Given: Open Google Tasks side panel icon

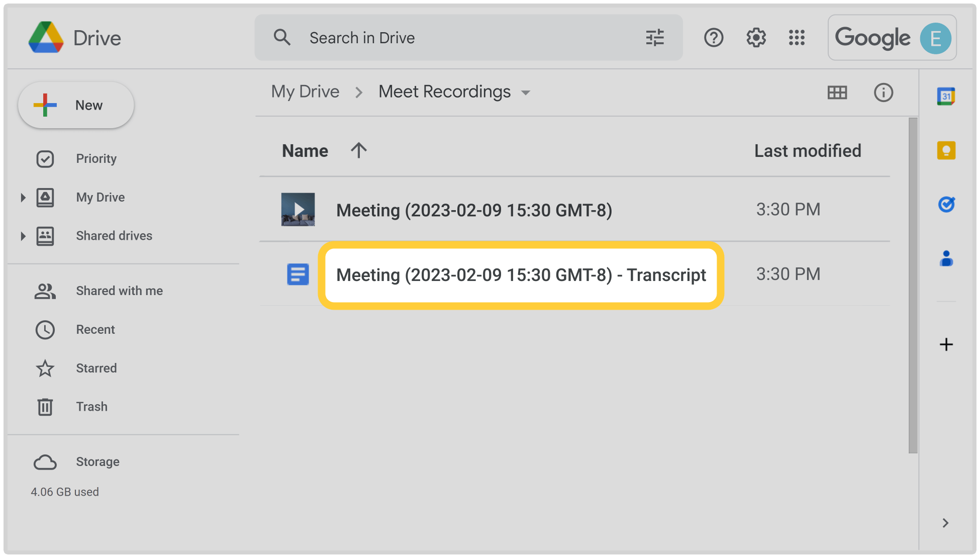Looking at the screenshot, I should [946, 205].
